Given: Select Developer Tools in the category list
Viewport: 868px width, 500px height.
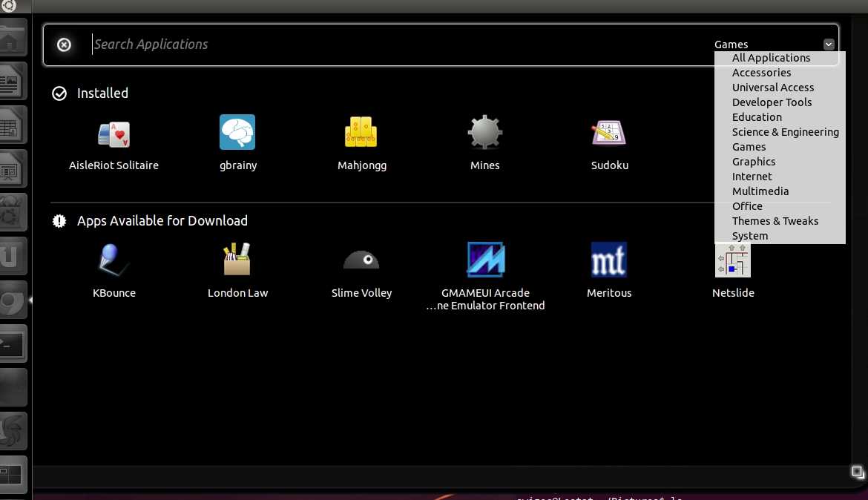Looking at the screenshot, I should 772,102.
